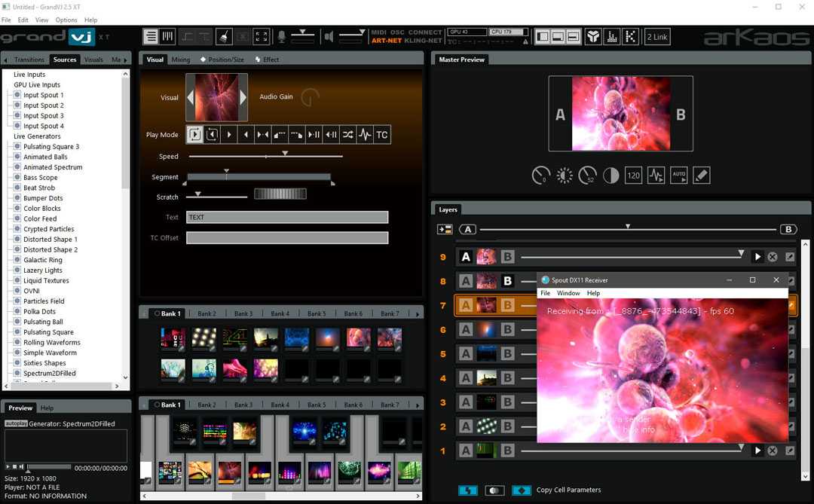
Task: Expand more banks with the right chevron arrow
Action: 417,313
